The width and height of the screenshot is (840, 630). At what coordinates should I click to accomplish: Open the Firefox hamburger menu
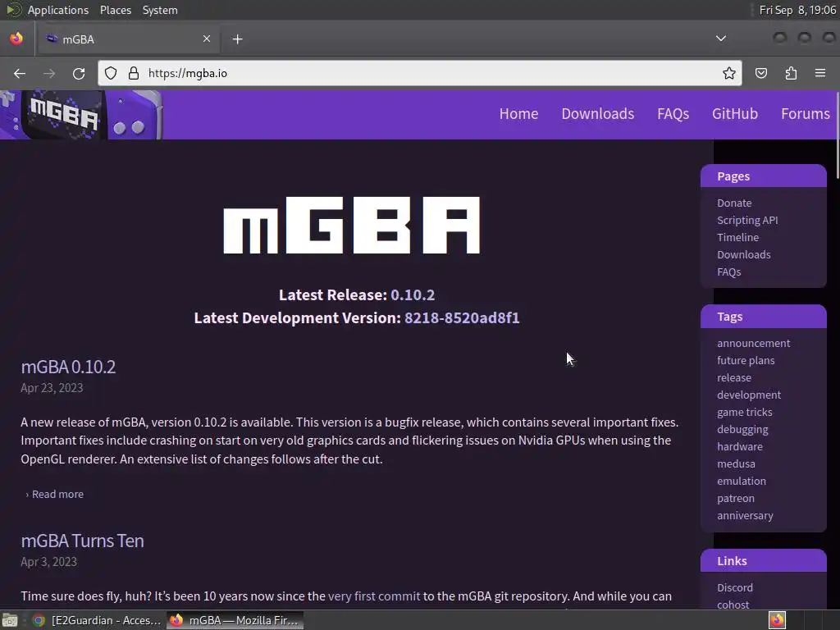820,73
